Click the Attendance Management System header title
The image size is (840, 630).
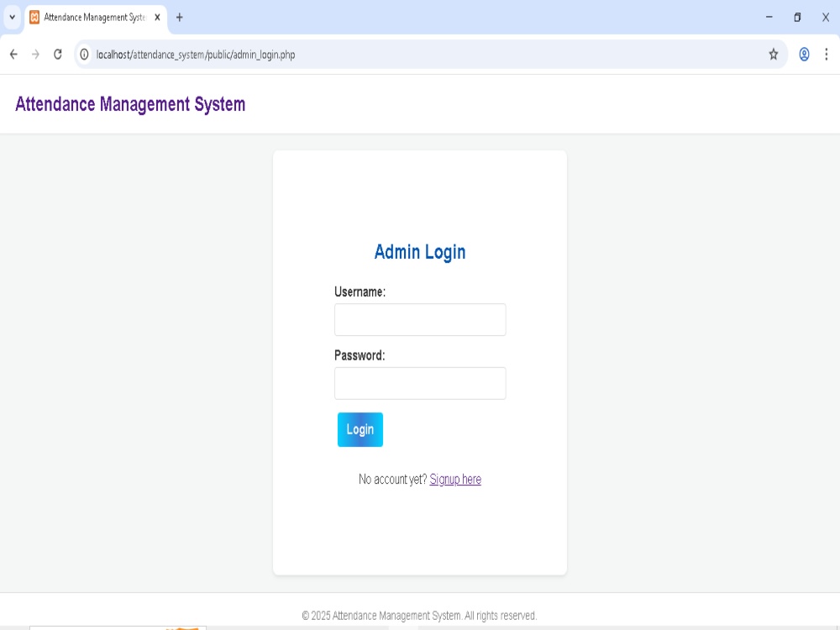click(130, 104)
